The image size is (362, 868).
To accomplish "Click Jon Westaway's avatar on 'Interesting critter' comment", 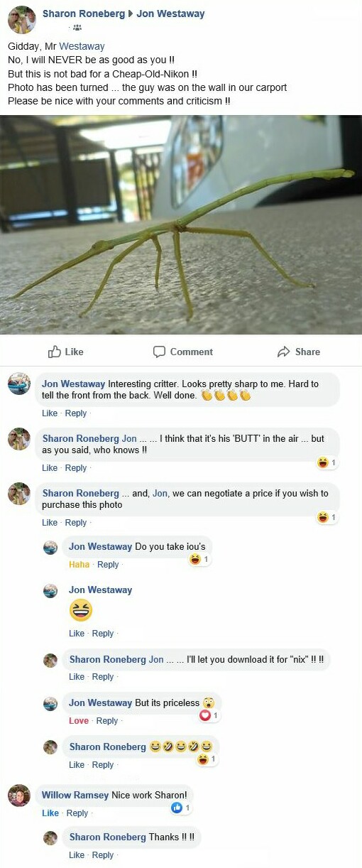I will [18, 384].
